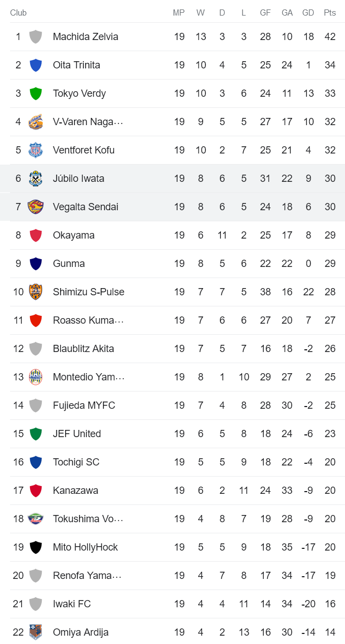345x644 pixels.
Task: Click the Júbilo Iwata crest icon
Action: [36, 179]
